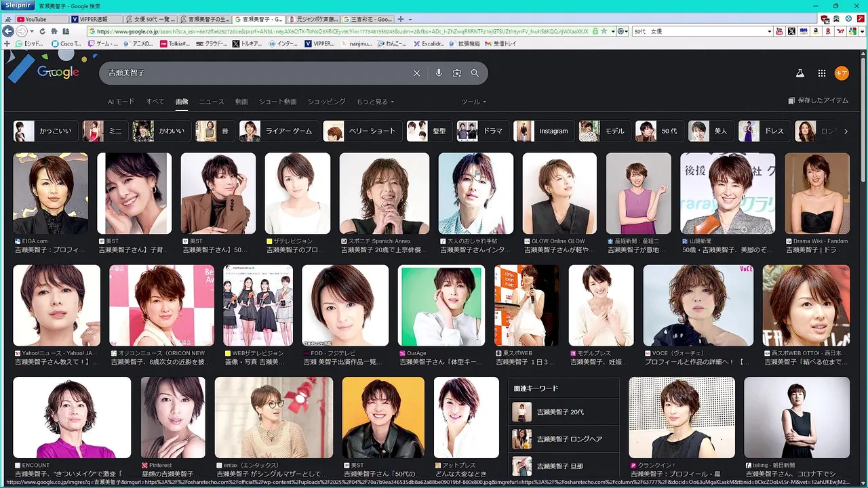The height and width of the screenshot is (488, 868).
Task: Open the Google account avatar
Action: [x=842, y=73]
